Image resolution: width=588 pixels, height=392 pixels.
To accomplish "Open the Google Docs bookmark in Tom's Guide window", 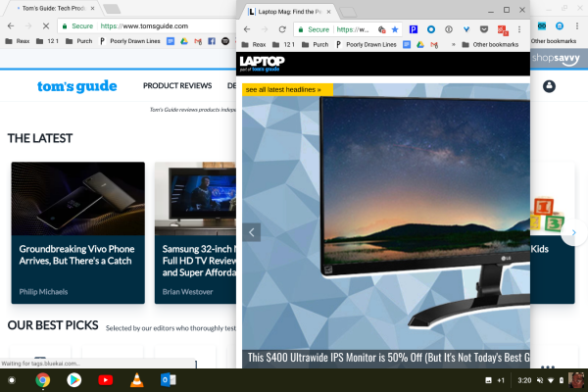I will [x=171, y=41].
